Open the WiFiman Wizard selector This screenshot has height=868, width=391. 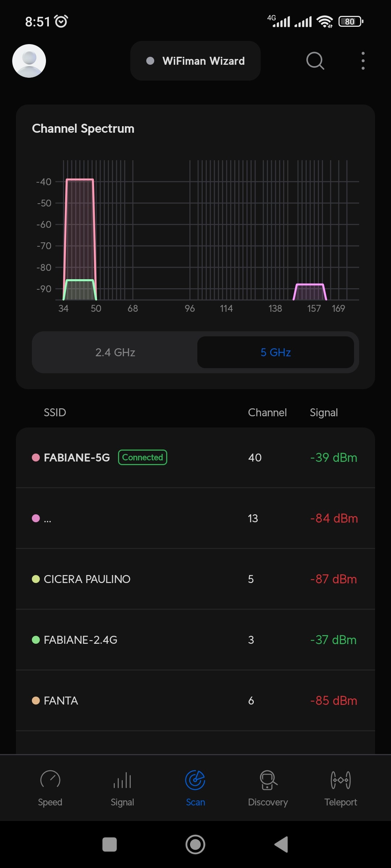(195, 61)
